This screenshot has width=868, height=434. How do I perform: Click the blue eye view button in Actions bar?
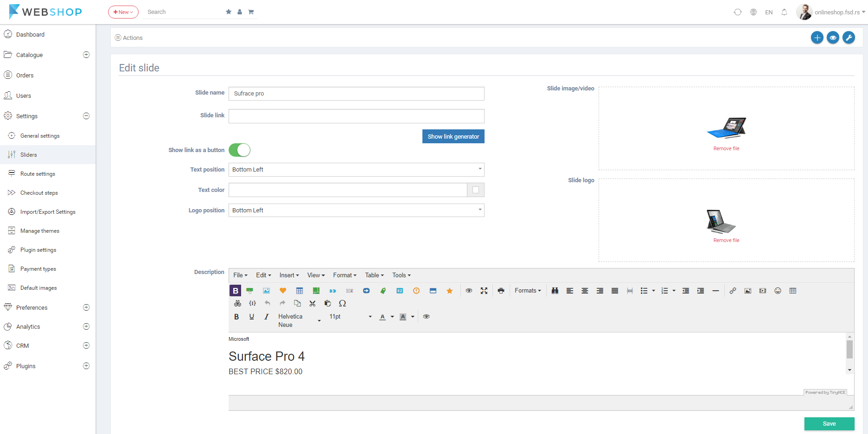833,38
